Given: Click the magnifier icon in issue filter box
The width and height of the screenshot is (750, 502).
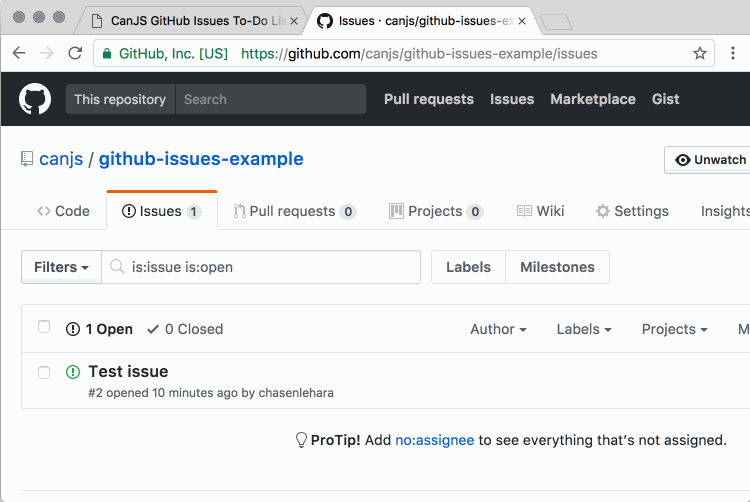Looking at the screenshot, I should tap(117, 266).
